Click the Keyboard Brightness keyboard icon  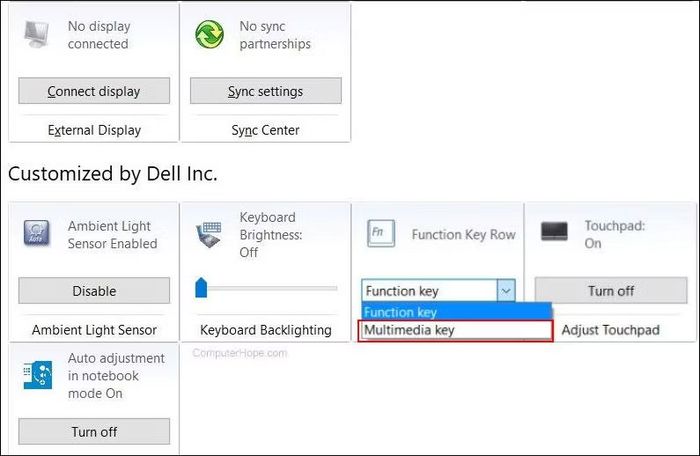pyautogui.click(x=208, y=234)
